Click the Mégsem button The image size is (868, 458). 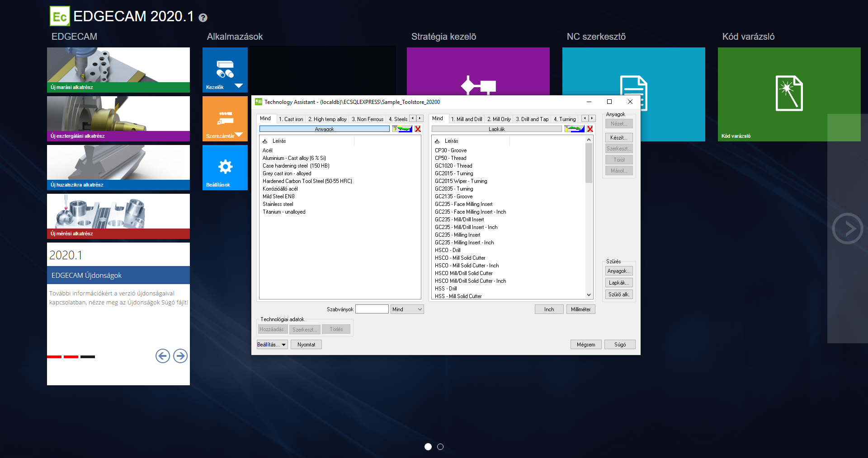[586, 345]
